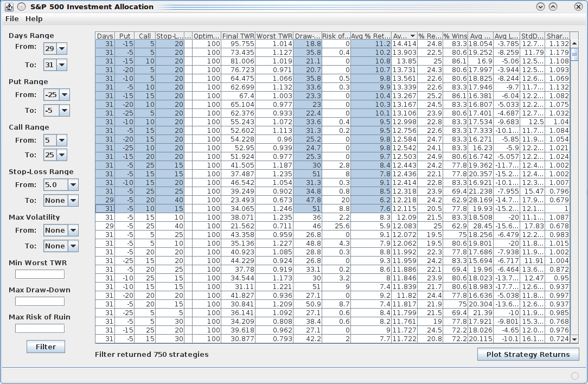The width and height of the screenshot is (588, 384).
Task: Click the Optim... column header
Action: coord(207,36)
